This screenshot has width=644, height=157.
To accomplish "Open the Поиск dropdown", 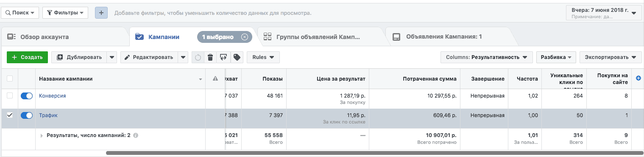I will (x=20, y=13).
